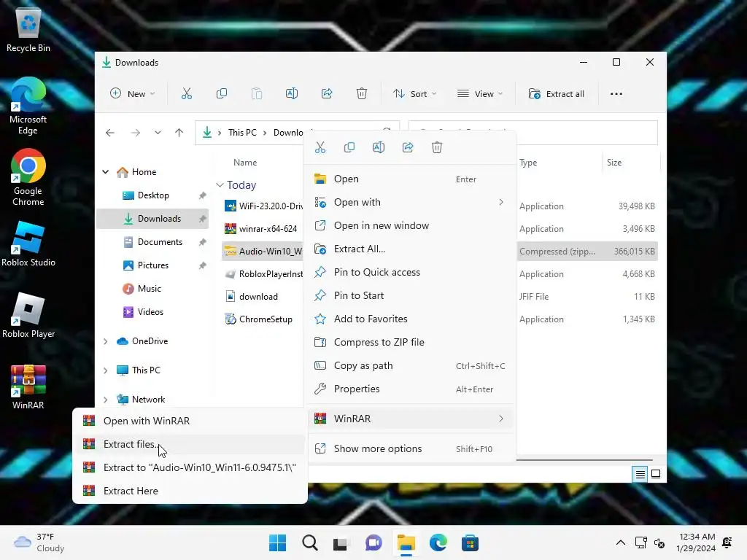
Task: Switch to the Details view layout icon
Action: (x=640, y=474)
